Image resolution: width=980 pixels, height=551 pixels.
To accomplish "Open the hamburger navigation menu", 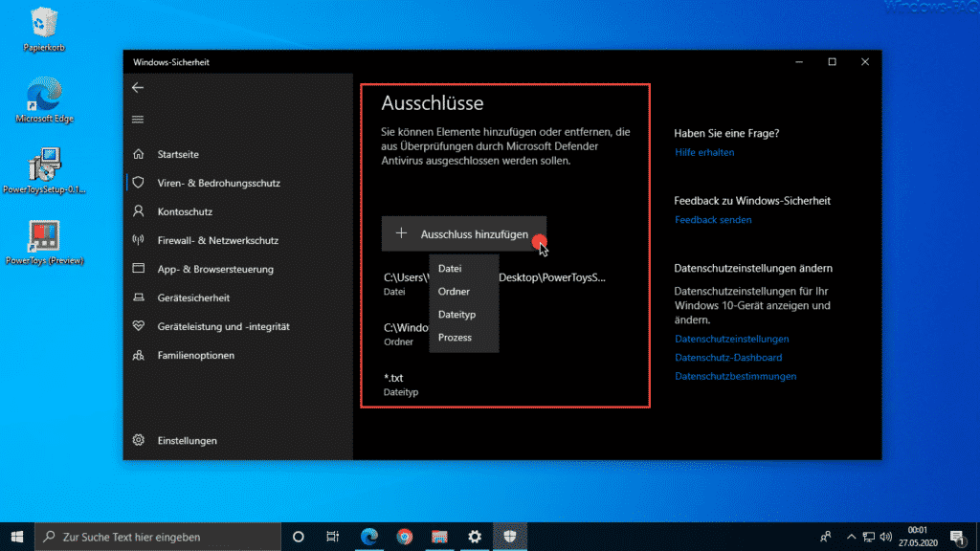I will click(138, 120).
